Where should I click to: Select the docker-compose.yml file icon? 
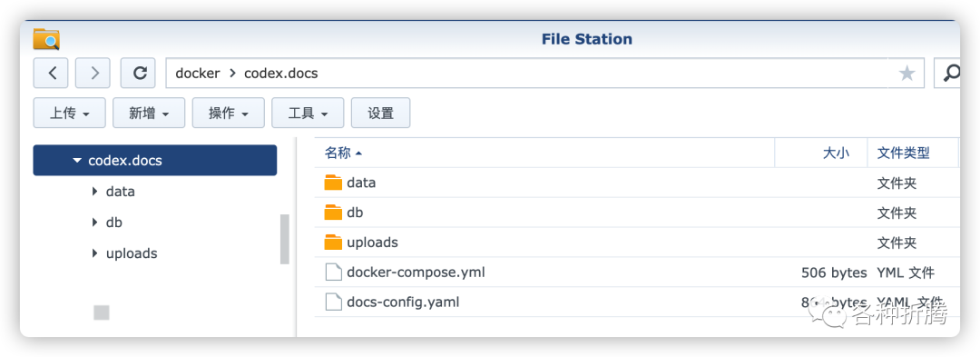click(334, 273)
